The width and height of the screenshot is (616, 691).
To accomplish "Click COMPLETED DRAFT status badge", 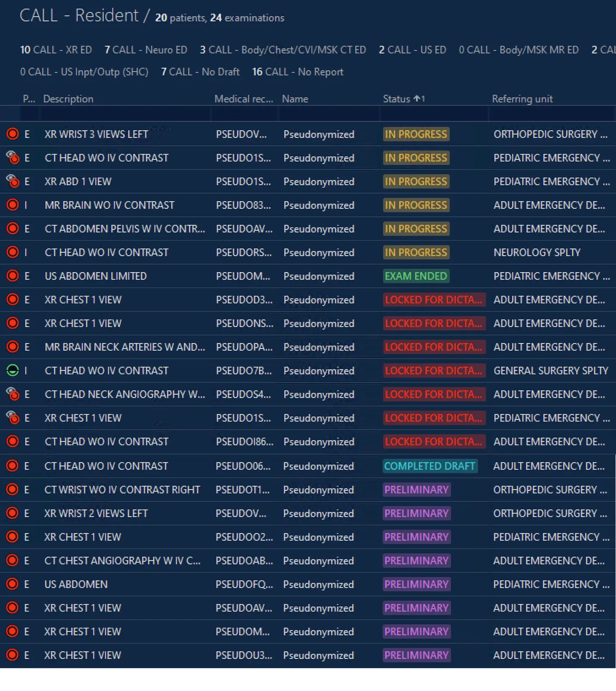I will click(430, 466).
